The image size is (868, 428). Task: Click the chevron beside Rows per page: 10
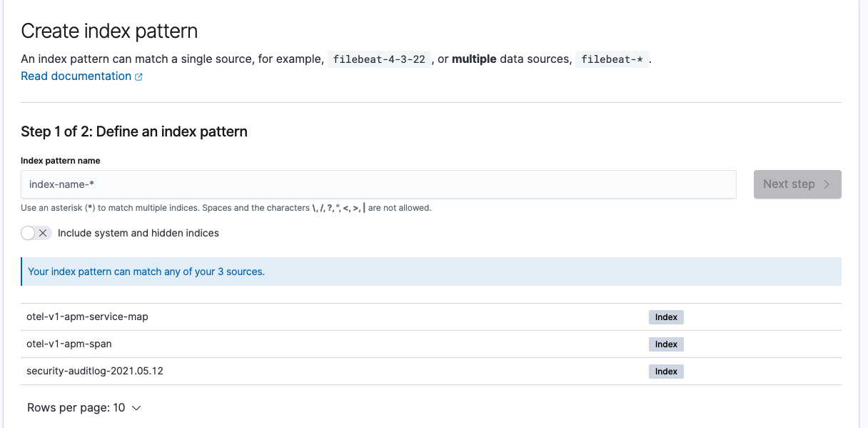136,407
